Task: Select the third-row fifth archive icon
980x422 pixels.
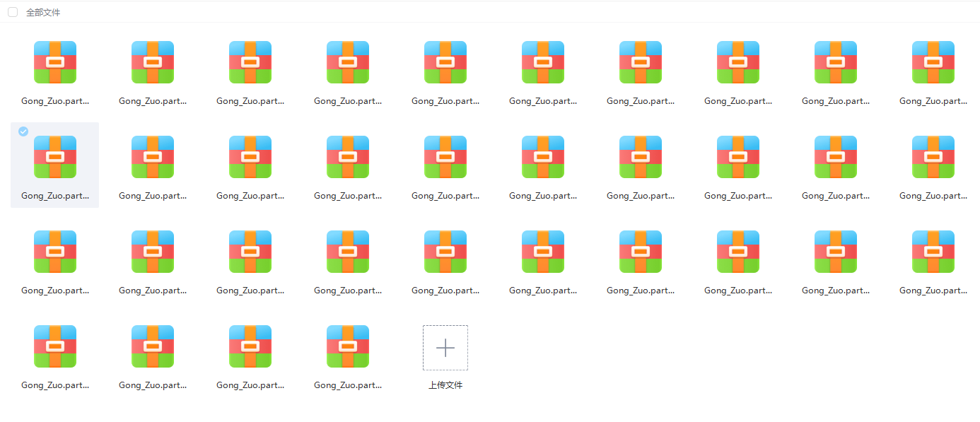Action: 445,252
